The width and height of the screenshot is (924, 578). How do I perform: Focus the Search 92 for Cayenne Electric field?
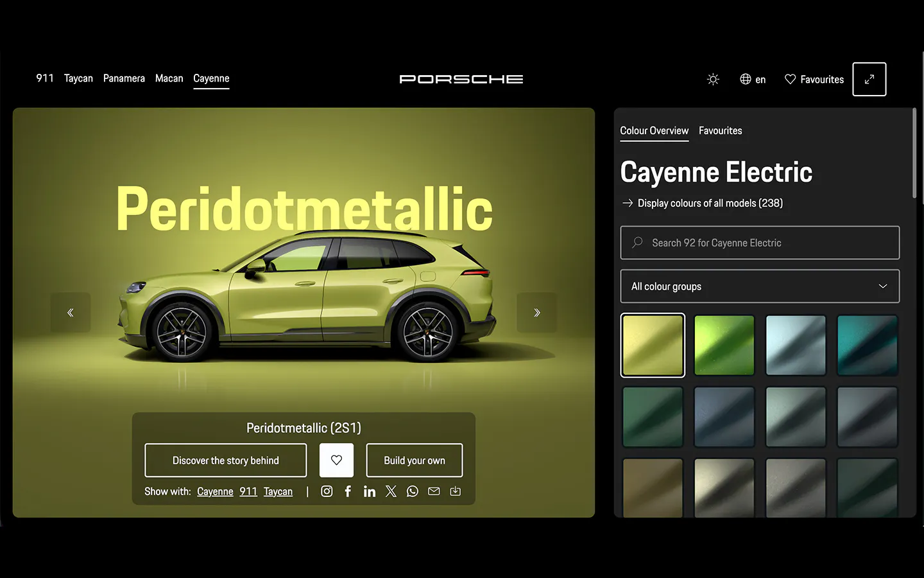tap(760, 242)
